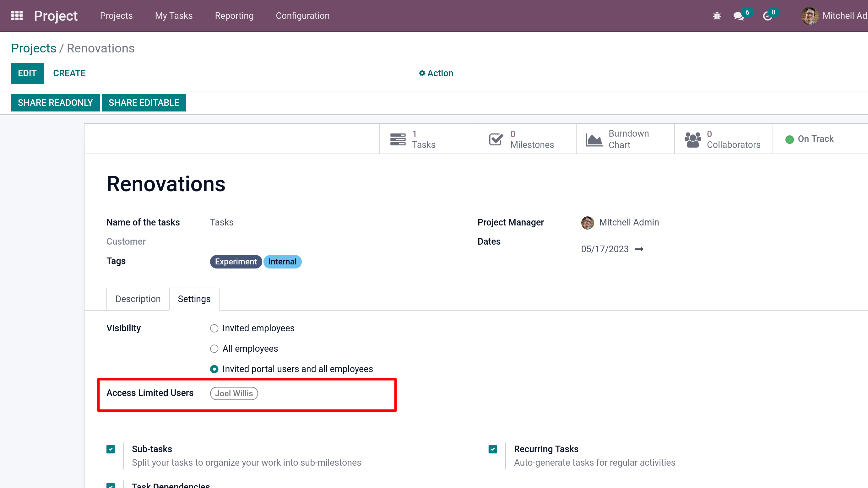Click the Share Readonly button

(55, 103)
